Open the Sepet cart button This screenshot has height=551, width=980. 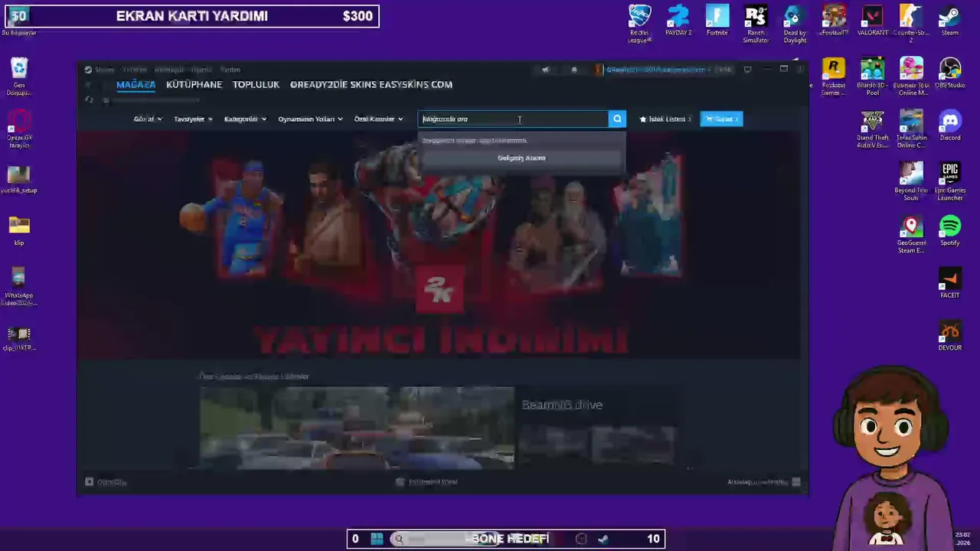pos(721,119)
